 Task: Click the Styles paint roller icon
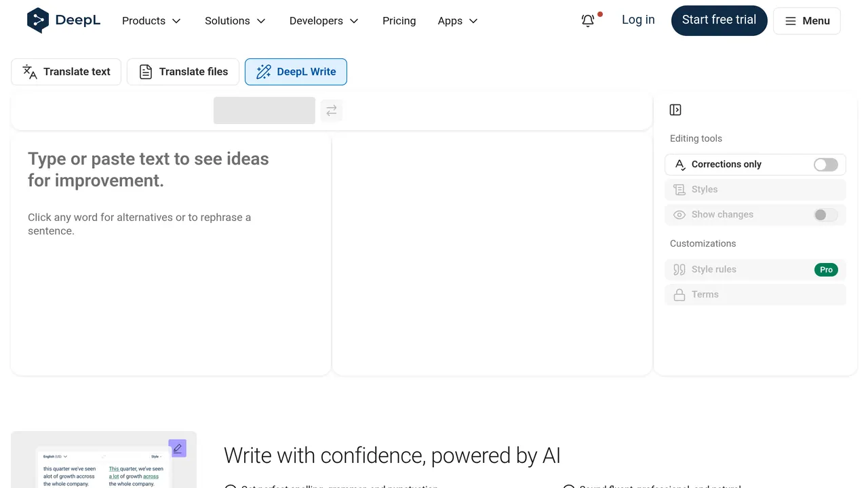(x=679, y=190)
